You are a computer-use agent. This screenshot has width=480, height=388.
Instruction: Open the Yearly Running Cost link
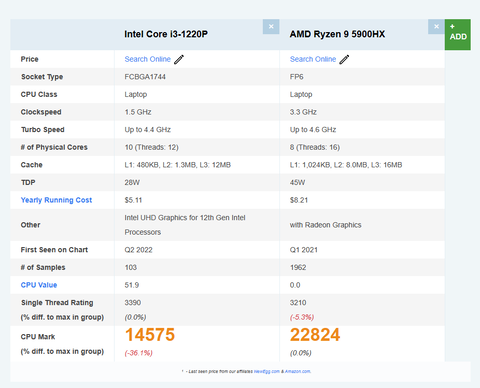56,200
